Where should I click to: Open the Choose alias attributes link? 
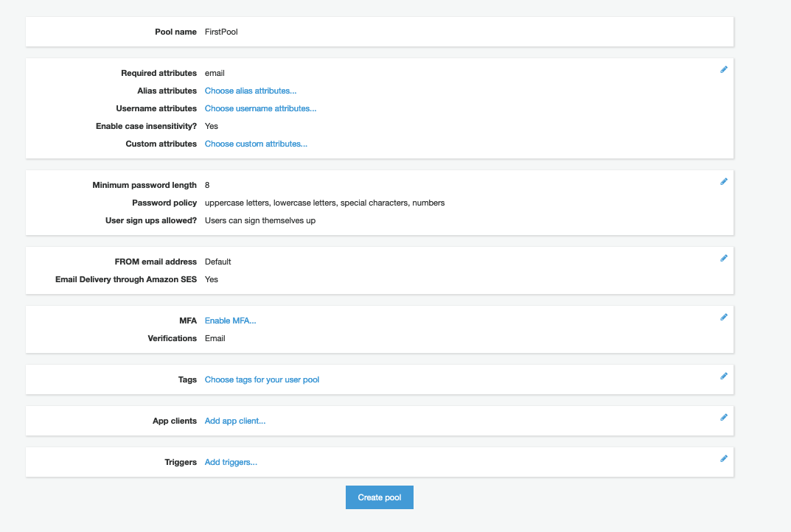click(251, 91)
